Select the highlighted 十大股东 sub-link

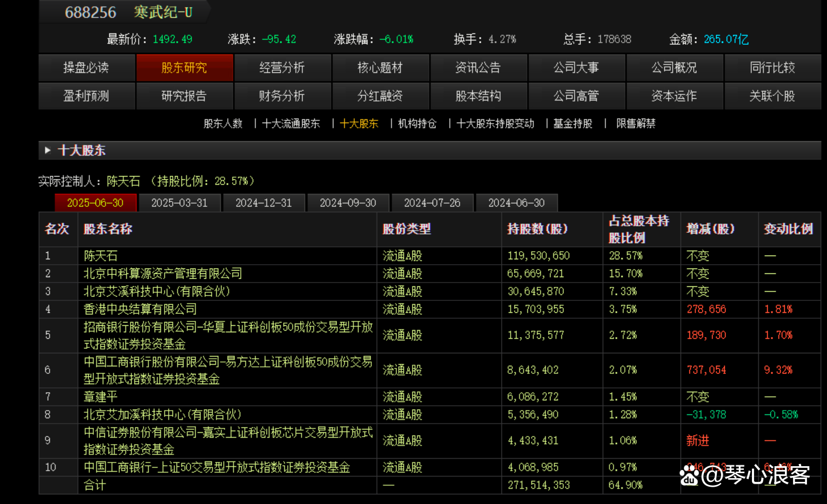(x=359, y=124)
